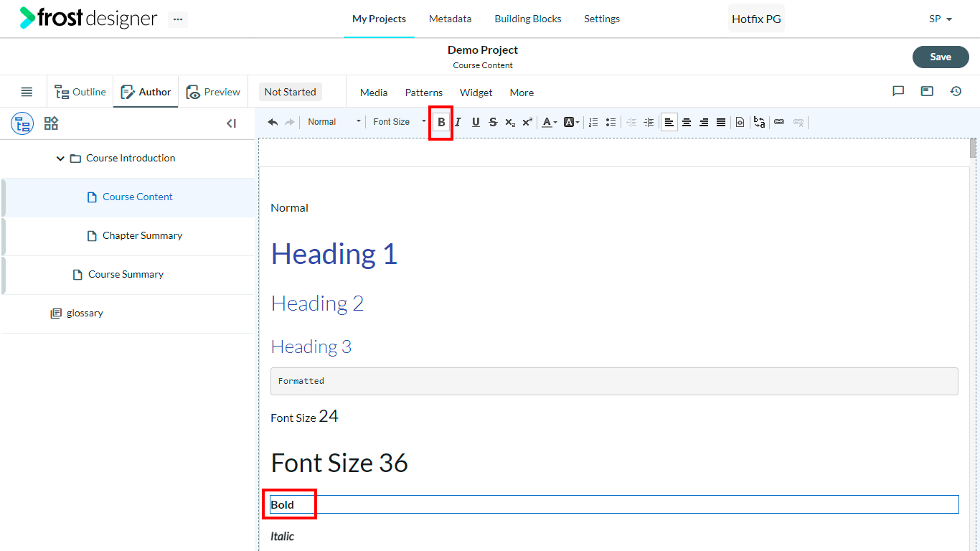Collapse the left sidebar panel
This screenshot has width=980, height=551.
click(x=231, y=123)
